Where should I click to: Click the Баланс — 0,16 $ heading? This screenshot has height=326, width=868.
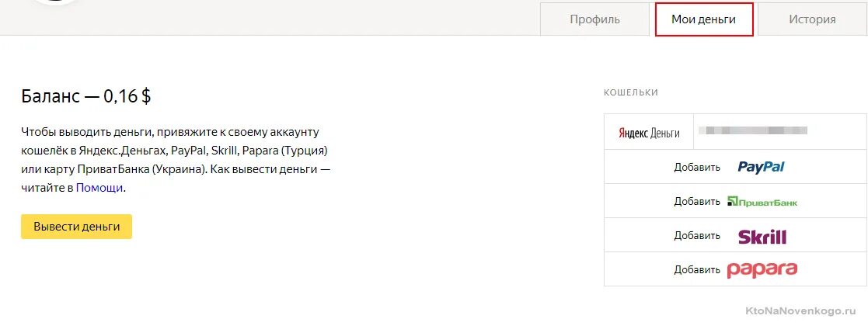point(85,96)
